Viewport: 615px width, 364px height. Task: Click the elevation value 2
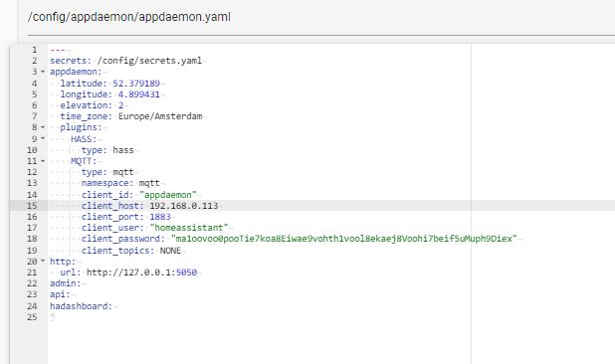pyautogui.click(x=120, y=105)
